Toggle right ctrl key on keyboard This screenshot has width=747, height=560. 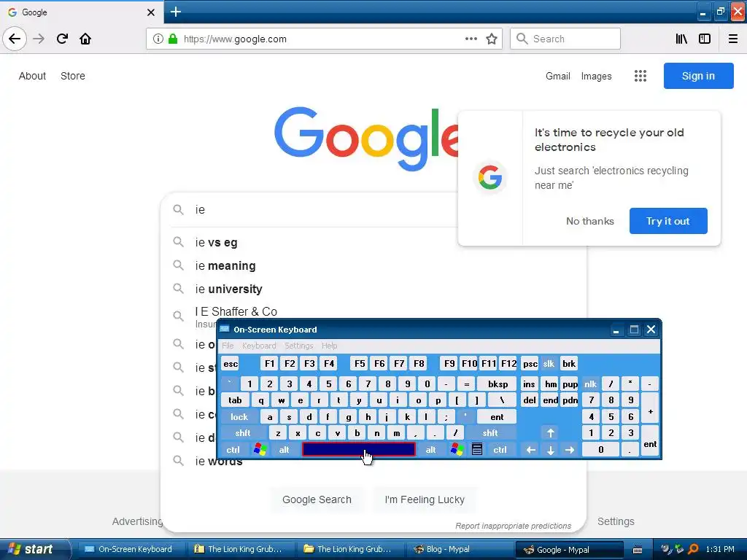(500, 449)
